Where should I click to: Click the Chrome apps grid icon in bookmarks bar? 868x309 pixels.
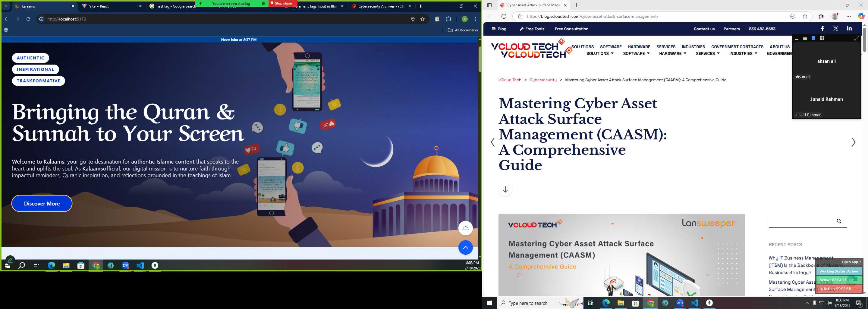pyautogui.click(x=6, y=30)
